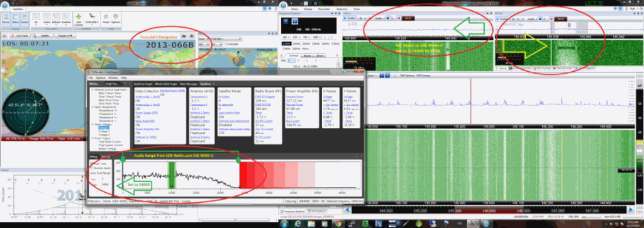The height and width of the screenshot is (228, 644).
Task: Switch to the Whole Orbit Graph tab
Action: coord(166,84)
